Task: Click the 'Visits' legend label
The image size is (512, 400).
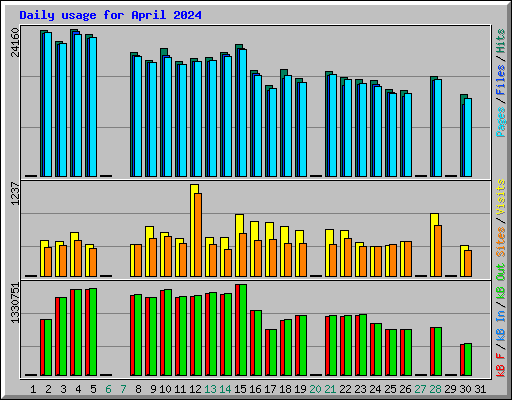Action: (501, 197)
